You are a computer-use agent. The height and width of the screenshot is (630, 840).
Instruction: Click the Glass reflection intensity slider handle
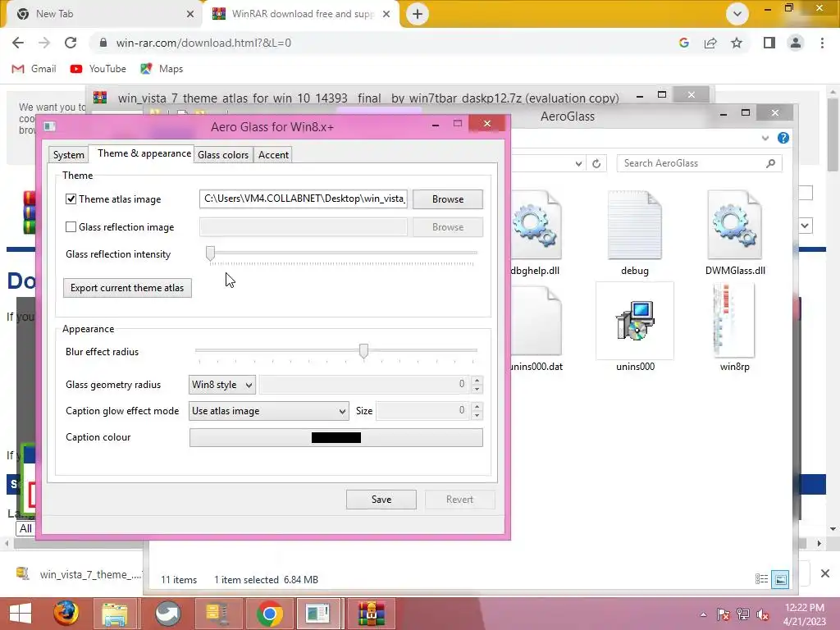click(211, 253)
